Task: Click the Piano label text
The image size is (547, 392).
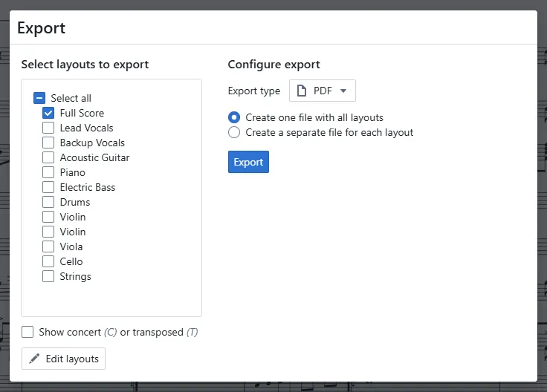Action: click(73, 172)
